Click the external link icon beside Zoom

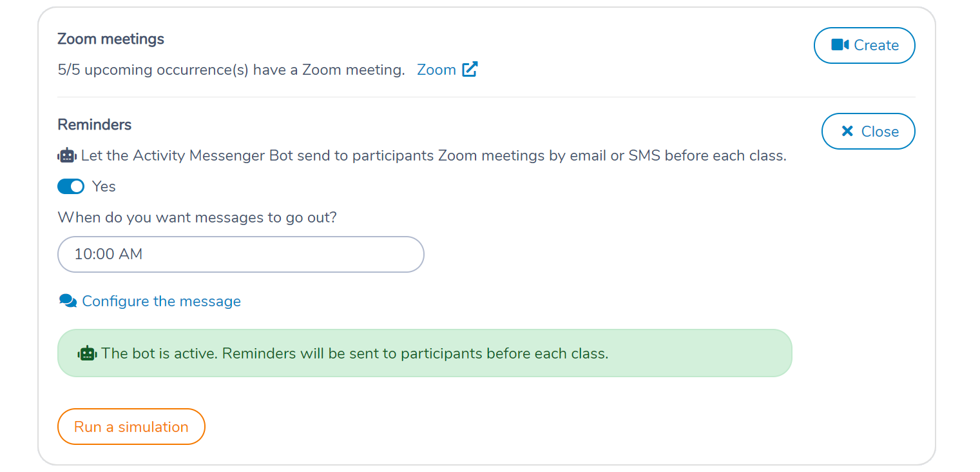pyautogui.click(x=470, y=69)
